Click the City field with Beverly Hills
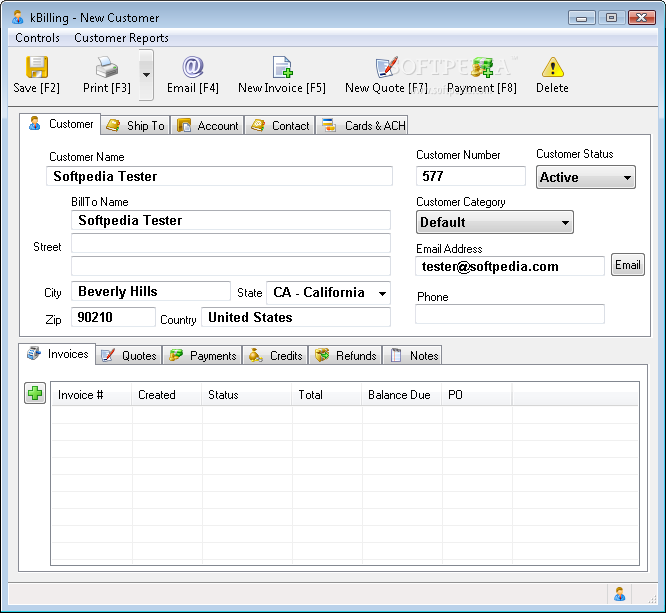Screen dimensions: 666x613 click(x=151, y=291)
